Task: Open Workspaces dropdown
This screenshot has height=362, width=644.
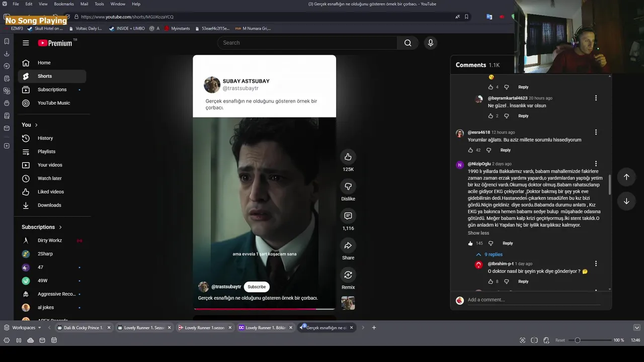Action: [x=23, y=328]
